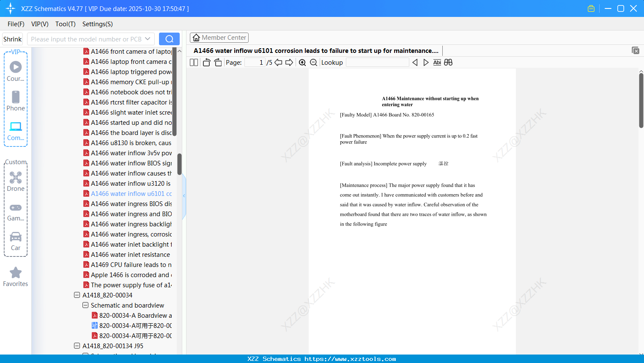644x363 pixels.
Task: Open the VIP store bag icon in the title bar
Action: pyautogui.click(x=591, y=8)
